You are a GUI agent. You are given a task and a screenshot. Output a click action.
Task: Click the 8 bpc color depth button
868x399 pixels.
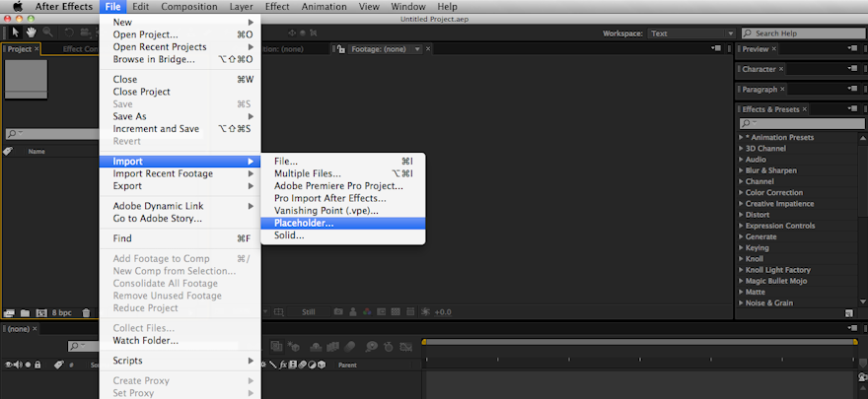pyautogui.click(x=61, y=312)
